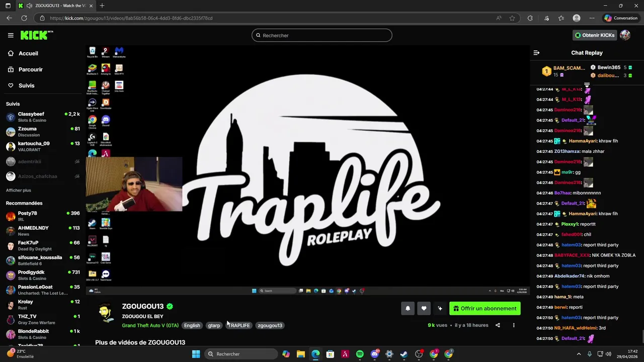Click the English tag

tap(192, 325)
